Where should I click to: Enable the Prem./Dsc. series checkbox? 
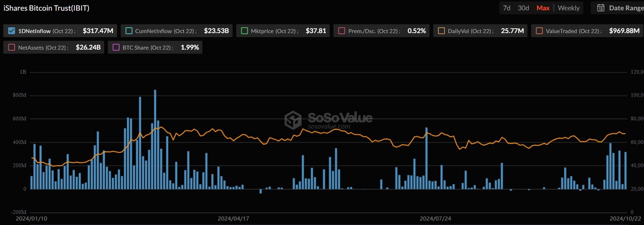tap(342, 31)
